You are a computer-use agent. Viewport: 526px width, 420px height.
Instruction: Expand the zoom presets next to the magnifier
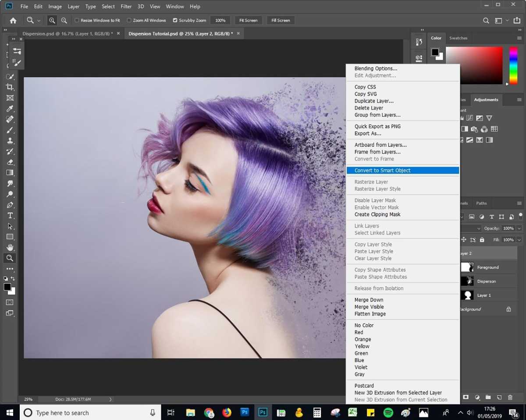point(39,20)
